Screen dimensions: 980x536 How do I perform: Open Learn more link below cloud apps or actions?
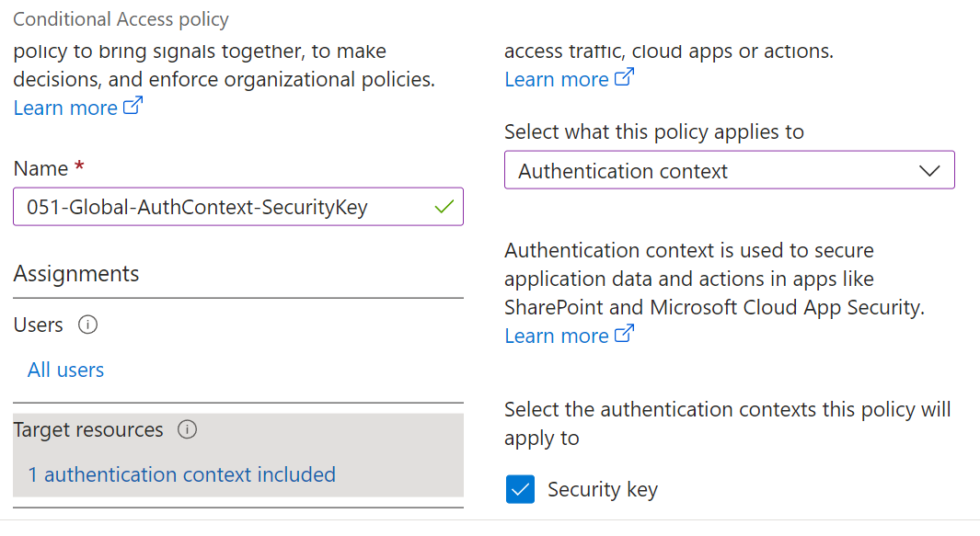(556, 79)
